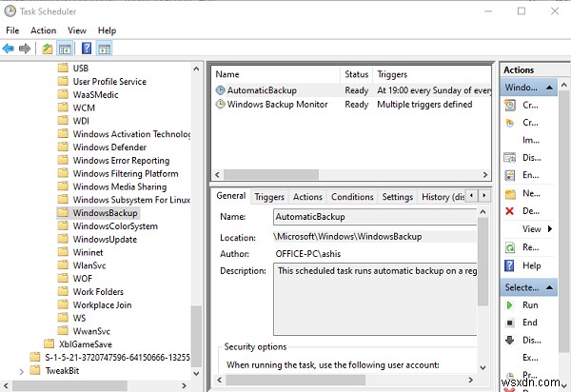Switch to the Conditions tab

point(352,197)
